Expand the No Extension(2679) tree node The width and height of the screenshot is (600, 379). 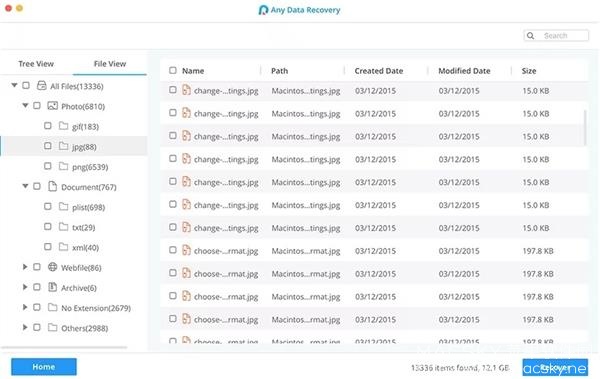pos(25,307)
